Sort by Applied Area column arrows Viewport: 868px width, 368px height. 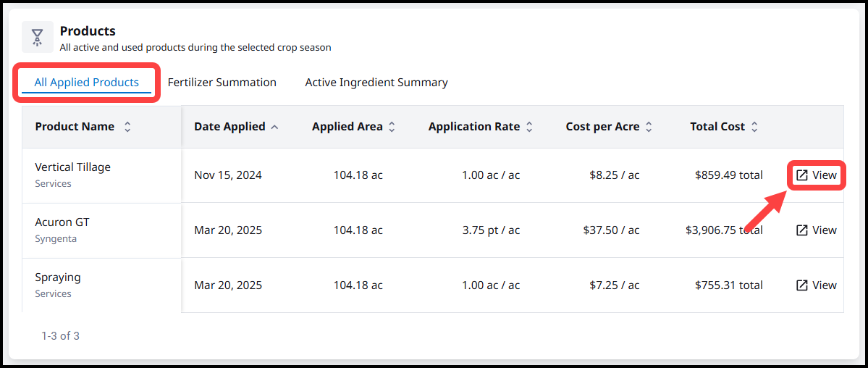click(392, 127)
